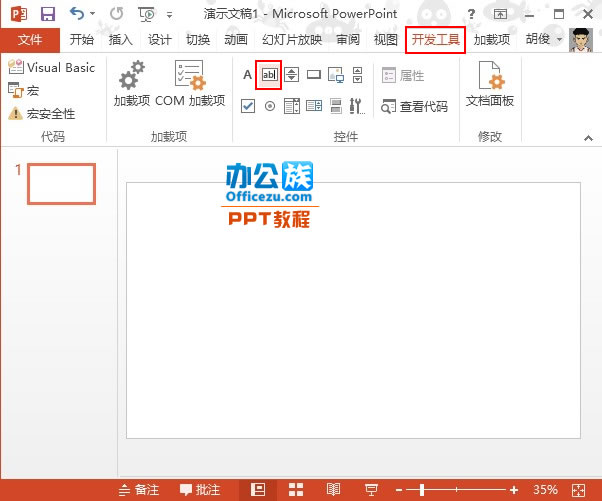The width and height of the screenshot is (602, 501).
Task: Switch to Slide Sorter view
Action: click(x=296, y=490)
